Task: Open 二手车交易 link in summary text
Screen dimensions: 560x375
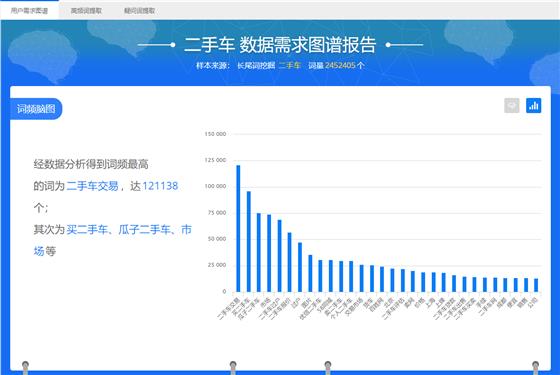Action: (92, 186)
